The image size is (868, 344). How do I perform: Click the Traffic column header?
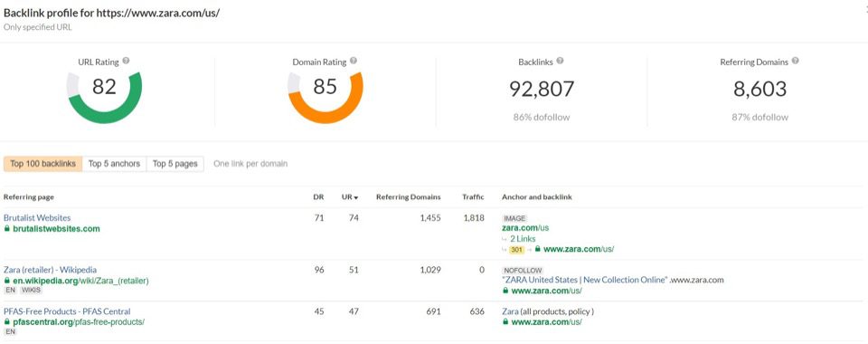(x=473, y=197)
